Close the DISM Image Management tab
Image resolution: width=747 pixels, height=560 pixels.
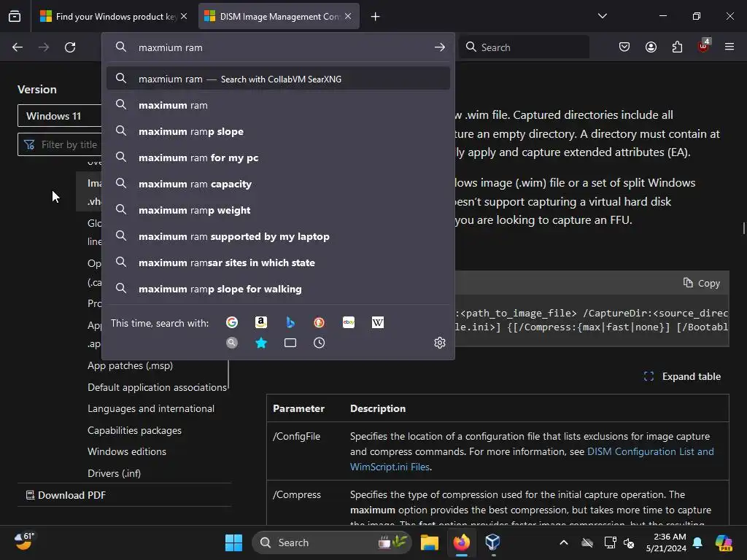[348, 16]
